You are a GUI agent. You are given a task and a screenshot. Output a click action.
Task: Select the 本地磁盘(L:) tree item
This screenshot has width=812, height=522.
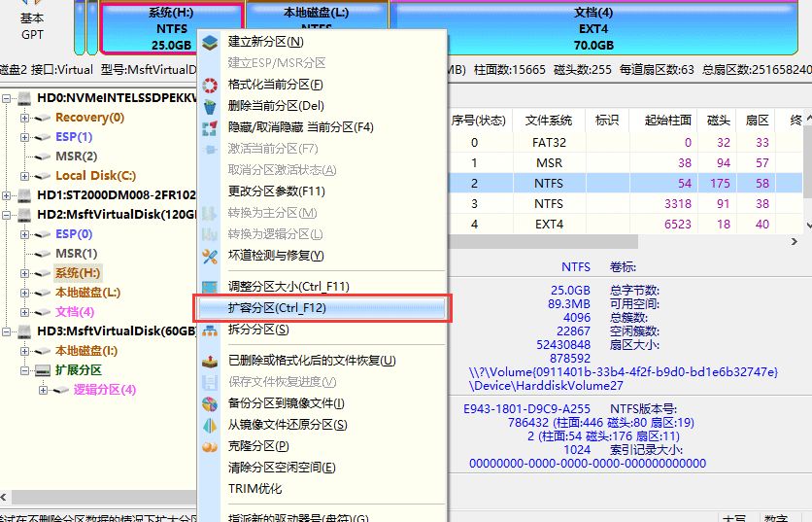point(87,293)
